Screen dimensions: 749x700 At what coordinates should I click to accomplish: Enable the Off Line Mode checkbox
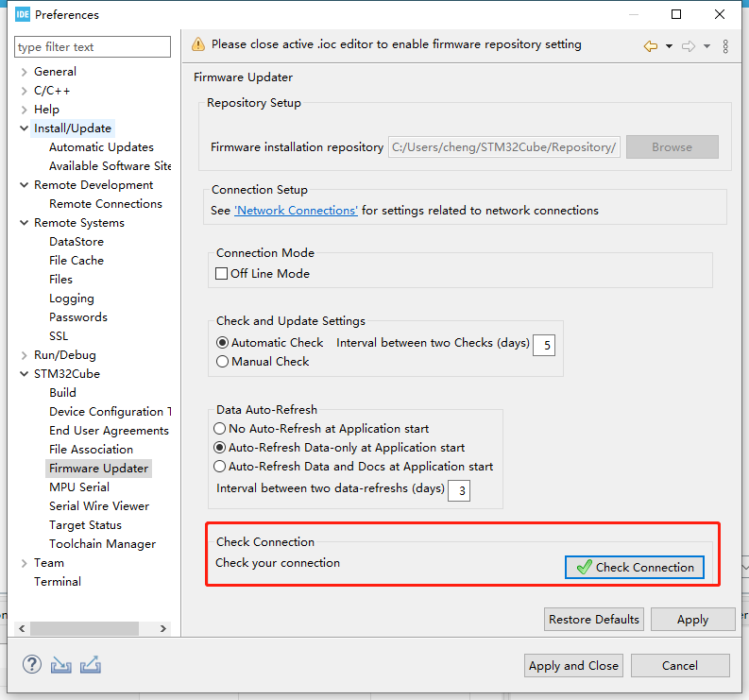(221, 273)
